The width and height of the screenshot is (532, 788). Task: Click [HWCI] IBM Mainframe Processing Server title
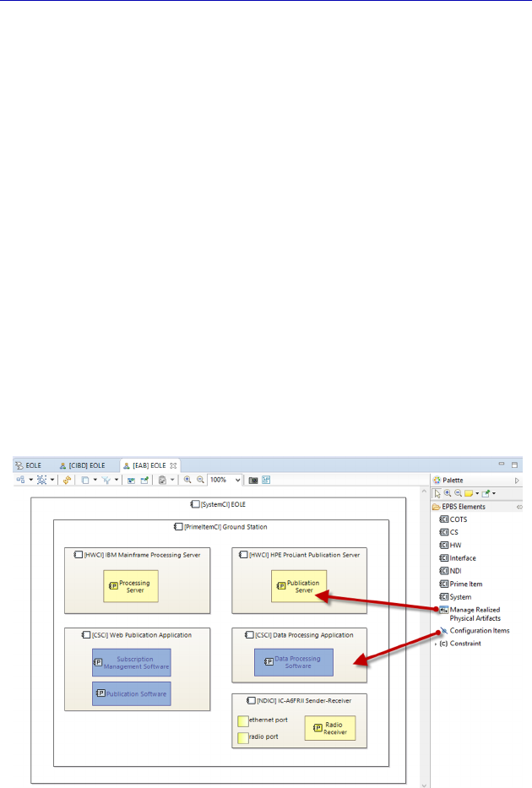point(137,555)
